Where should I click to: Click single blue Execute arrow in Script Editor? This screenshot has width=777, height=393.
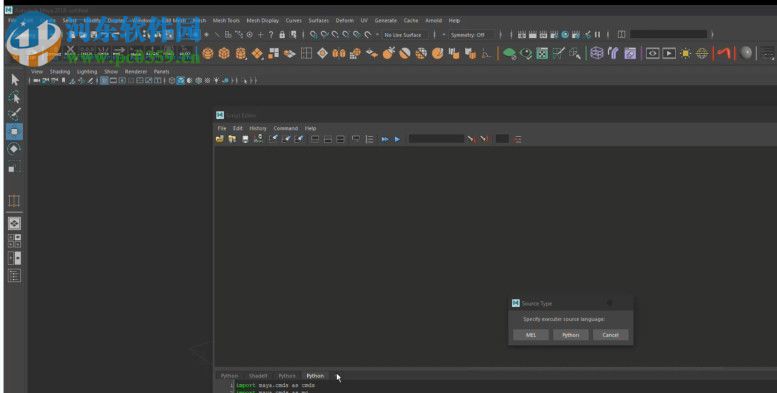pos(397,139)
